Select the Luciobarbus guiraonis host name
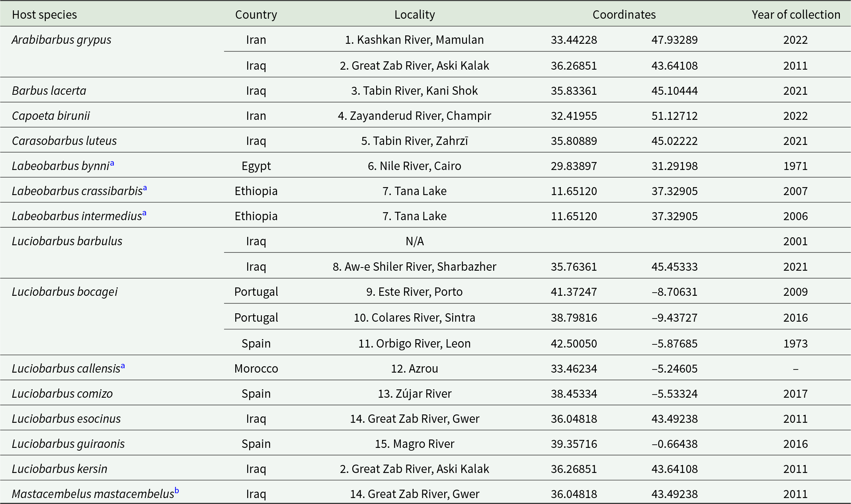Screen dimensions: 851x504 pos(68,444)
